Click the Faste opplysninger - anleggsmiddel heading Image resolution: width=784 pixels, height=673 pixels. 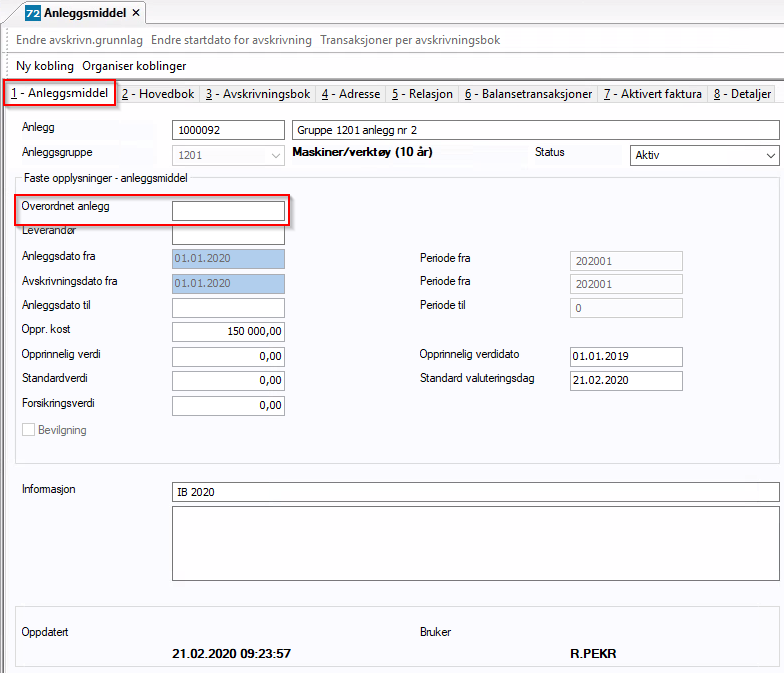click(x=106, y=178)
